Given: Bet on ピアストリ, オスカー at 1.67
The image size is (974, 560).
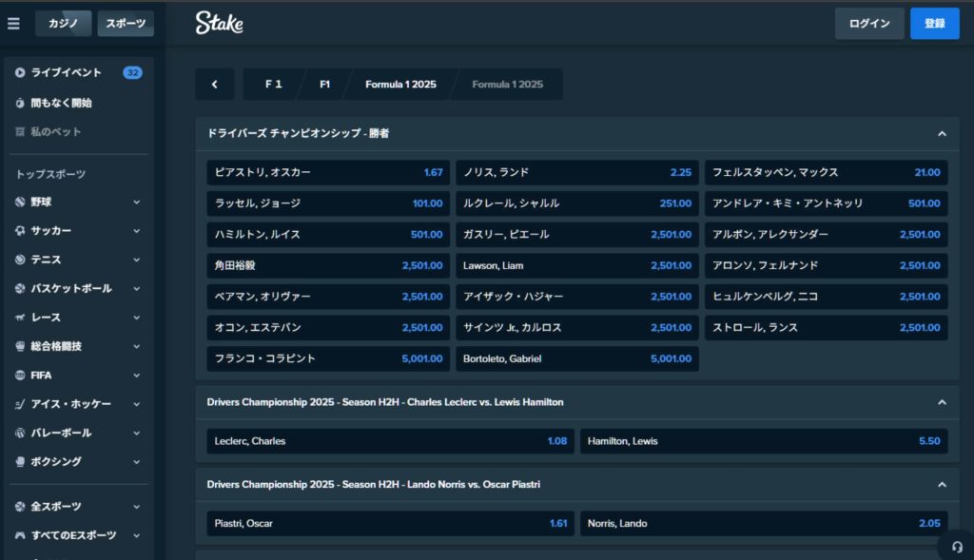Looking at the screenshot, I should click(x=328, y=173).
